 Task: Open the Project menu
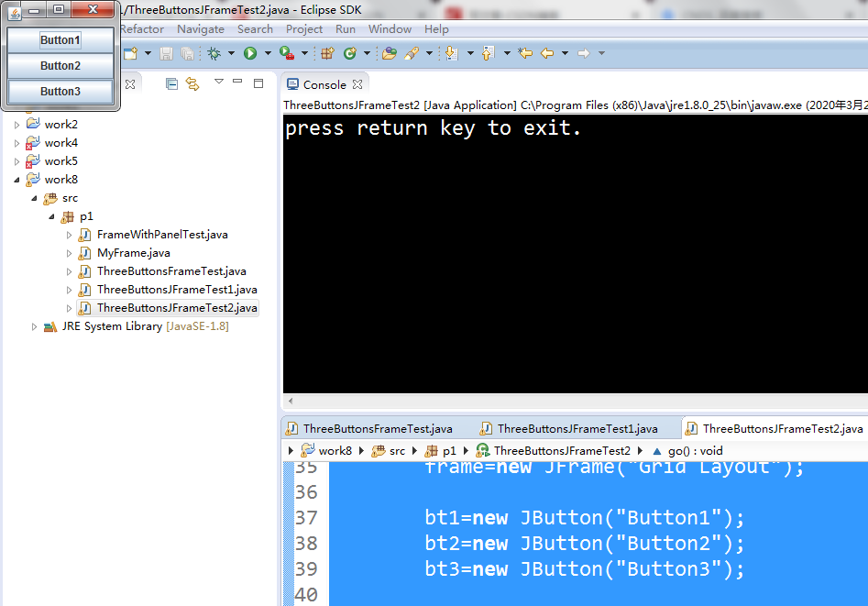(303, 28)
